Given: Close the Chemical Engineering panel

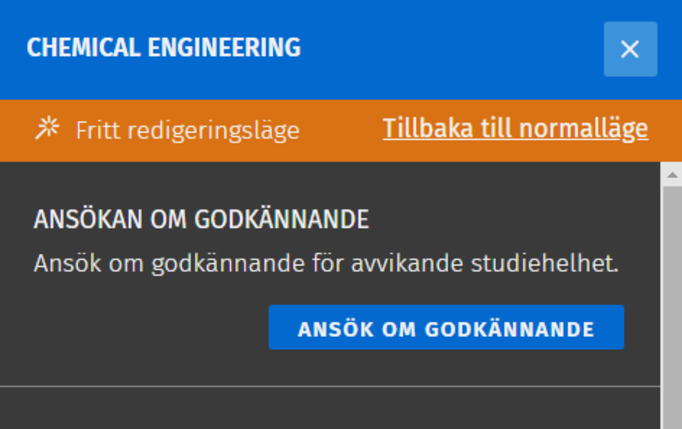Looking at the screenshot, I should click(x=630, y=49).
